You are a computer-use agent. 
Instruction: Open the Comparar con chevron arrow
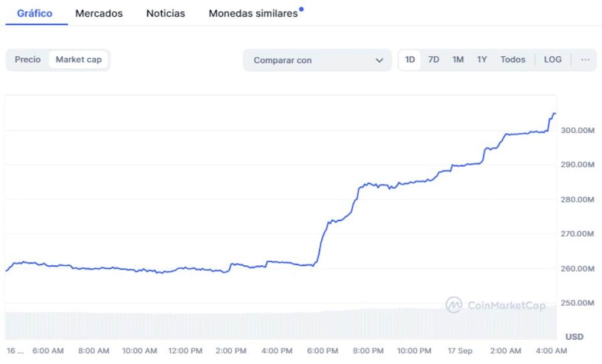point(381,60)
